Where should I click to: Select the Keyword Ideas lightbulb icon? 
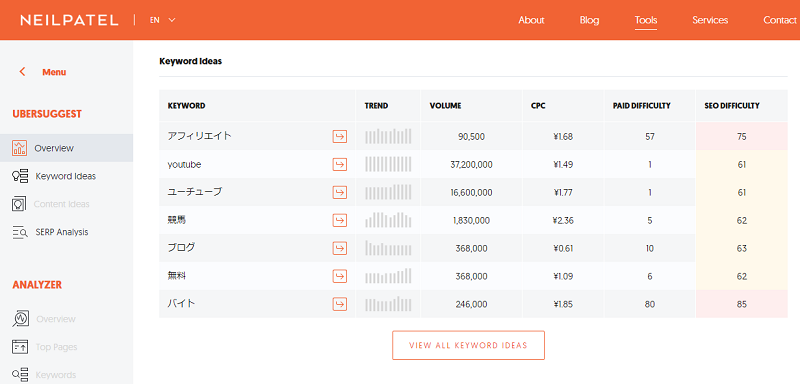(19, 176)
